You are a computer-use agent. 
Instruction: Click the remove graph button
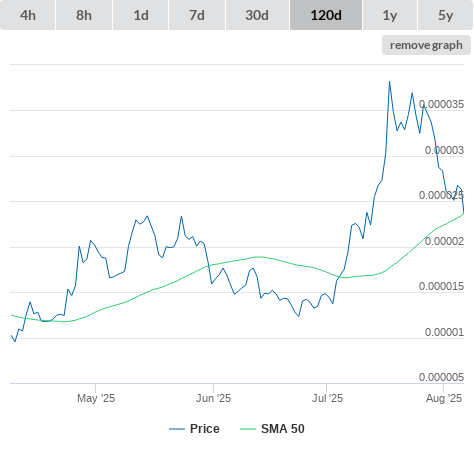click(426, 45)
